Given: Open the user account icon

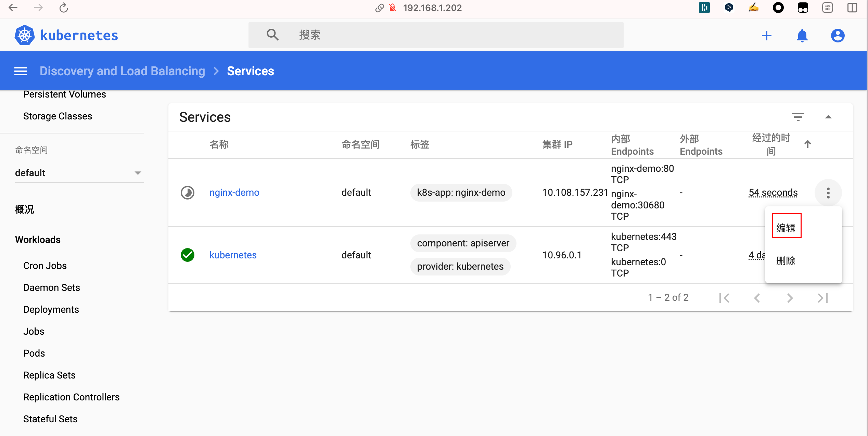Looking at the screenshot, I should coord(838,36).
